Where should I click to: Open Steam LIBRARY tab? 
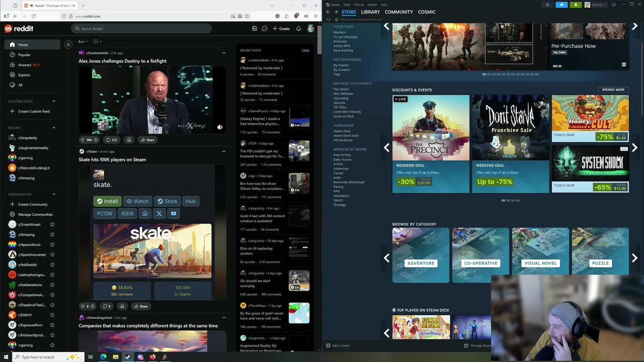point(370,12)
